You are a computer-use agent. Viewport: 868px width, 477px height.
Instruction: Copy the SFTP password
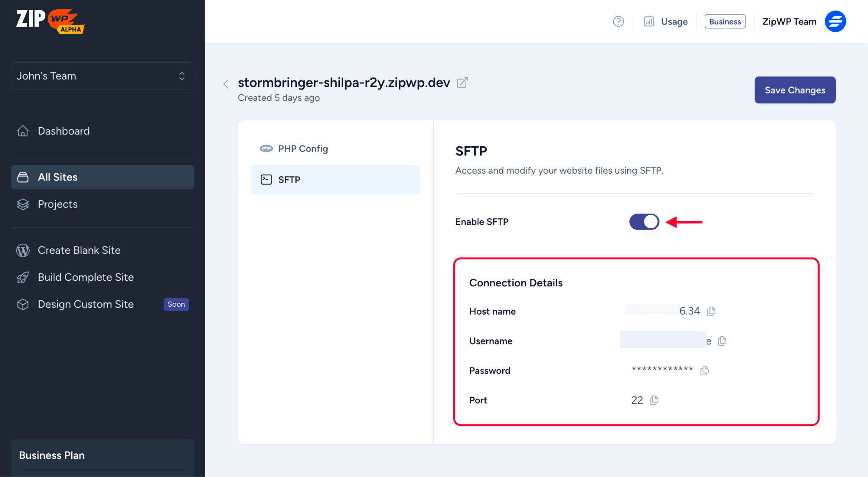pyautogui.click(x=704, y=370)
